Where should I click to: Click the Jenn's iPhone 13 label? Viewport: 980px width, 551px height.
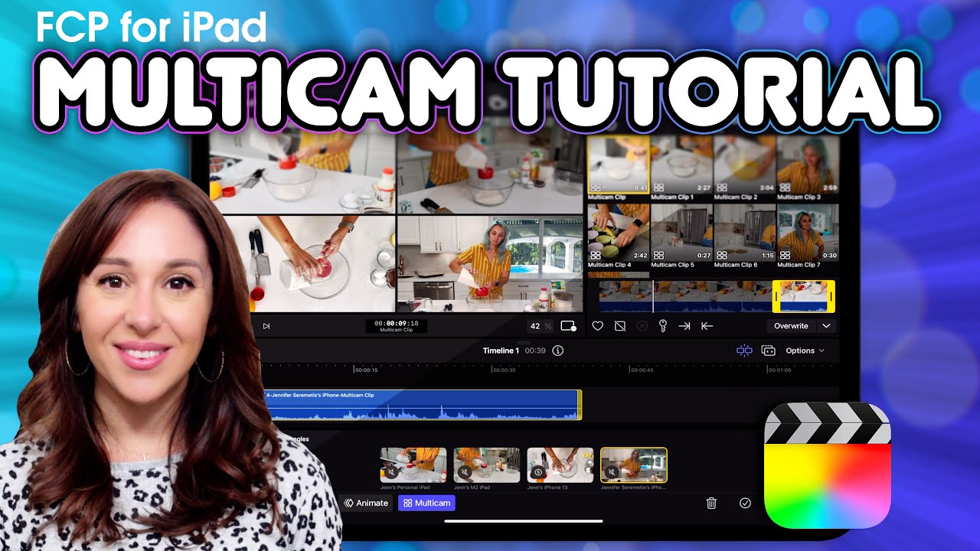[547, 487]
